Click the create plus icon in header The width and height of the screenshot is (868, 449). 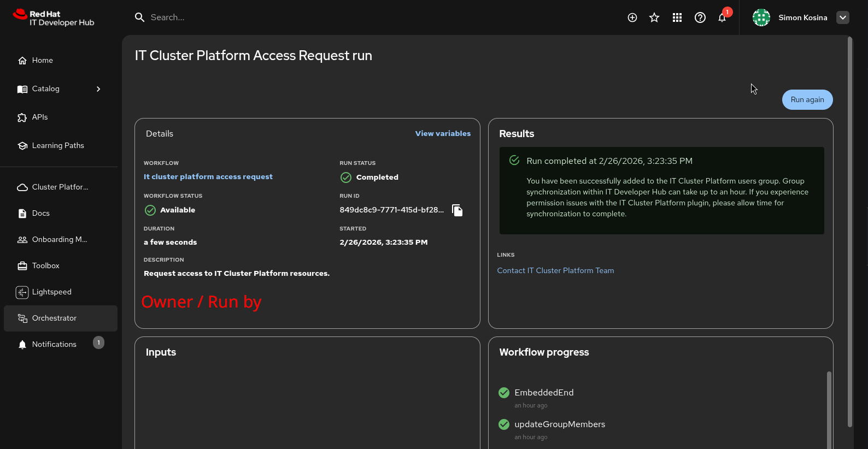(632, 17)
